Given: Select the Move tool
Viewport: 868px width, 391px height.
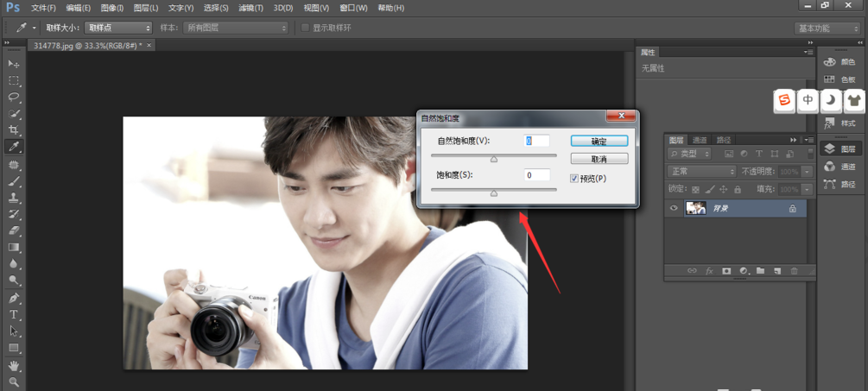Looking at the screenshot, I should tap(14, 64).
